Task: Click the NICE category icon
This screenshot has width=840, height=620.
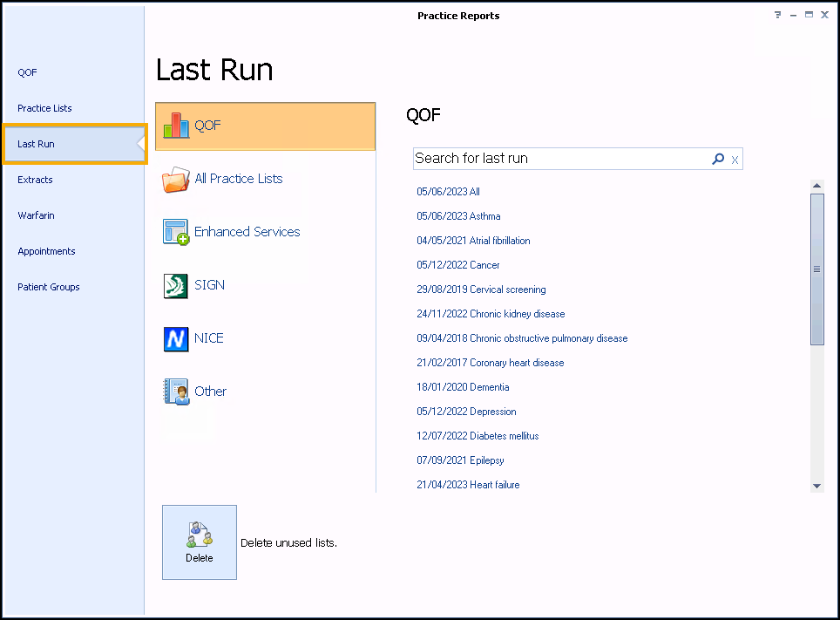Action: click(x=176, y=339)
